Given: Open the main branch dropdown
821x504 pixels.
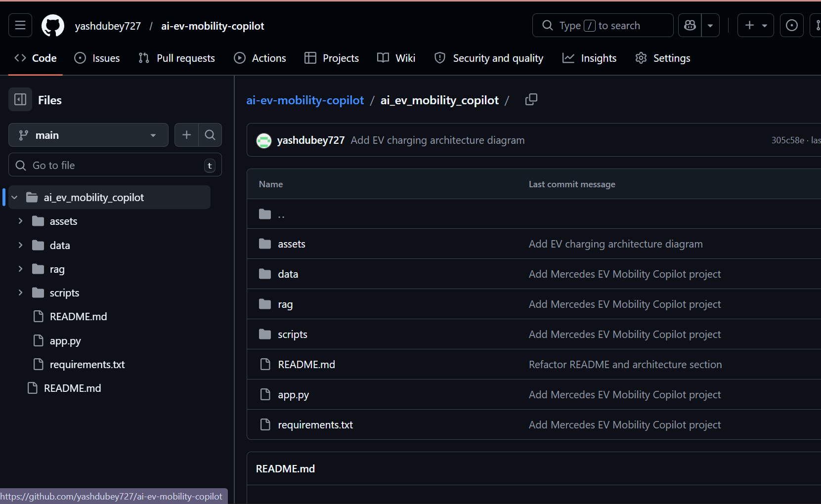Looking at the screenshot, I should pyautogui.click(x=88, y=135).
